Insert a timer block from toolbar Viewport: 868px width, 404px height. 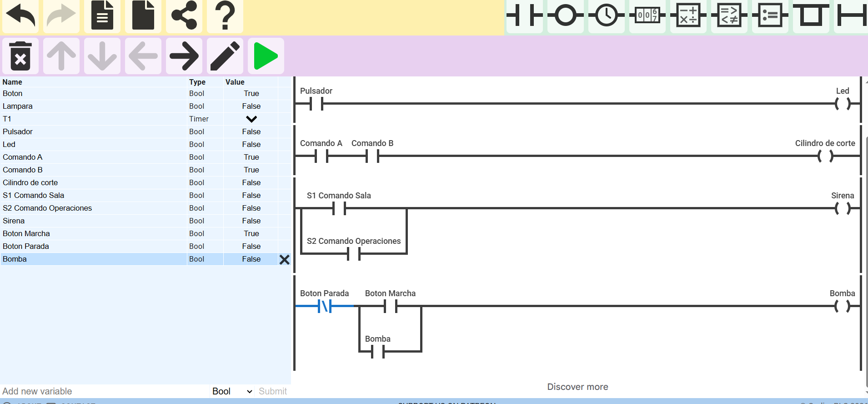[x=607, y=15]
